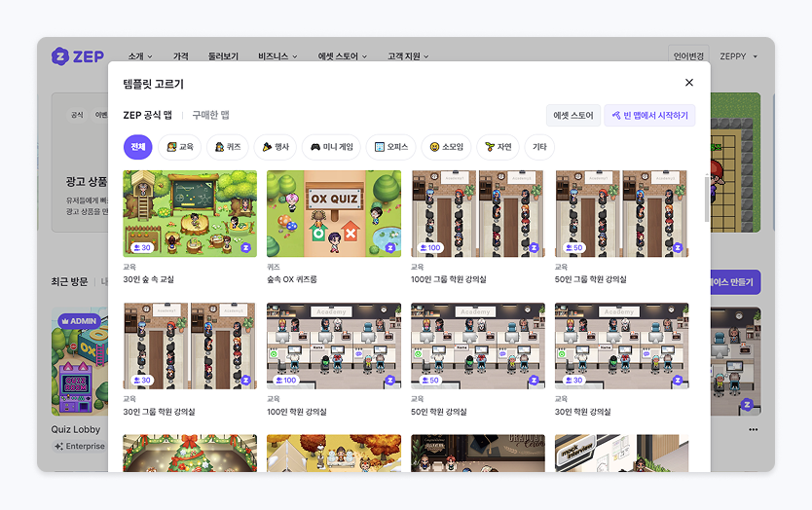
Task: Select the 소모임 category filter
Action: tap(446, 147)
